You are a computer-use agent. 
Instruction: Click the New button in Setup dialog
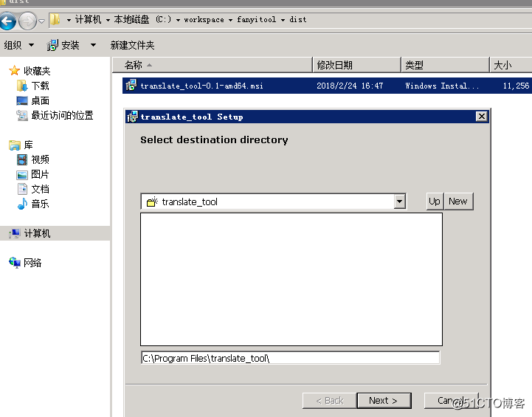point(458,201)
